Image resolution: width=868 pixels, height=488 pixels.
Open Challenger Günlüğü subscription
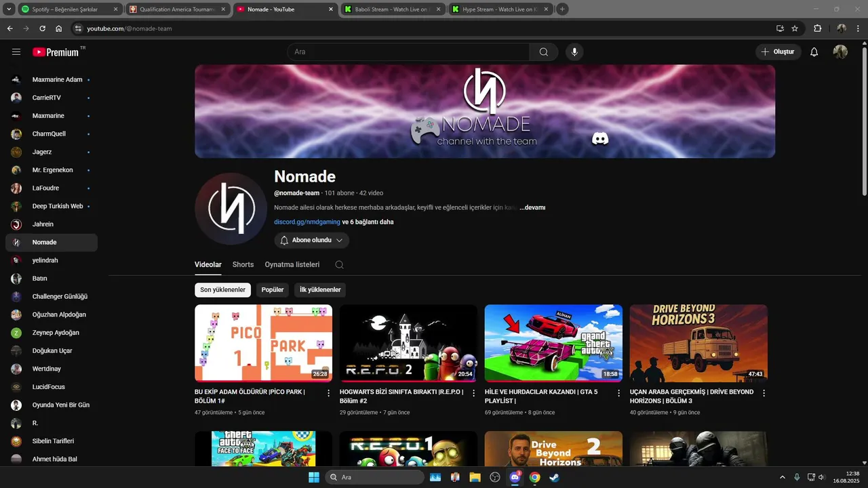click(x=52, y=296)
